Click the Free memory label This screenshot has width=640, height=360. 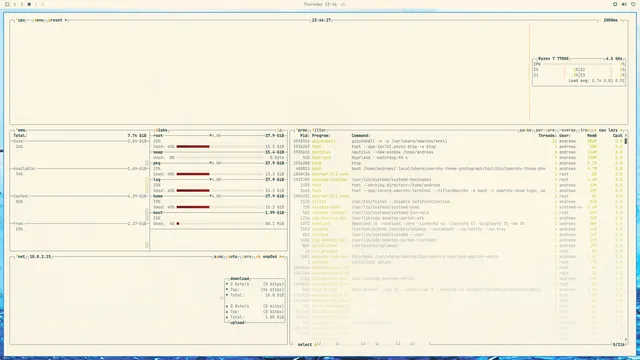[x=19, y=224]
